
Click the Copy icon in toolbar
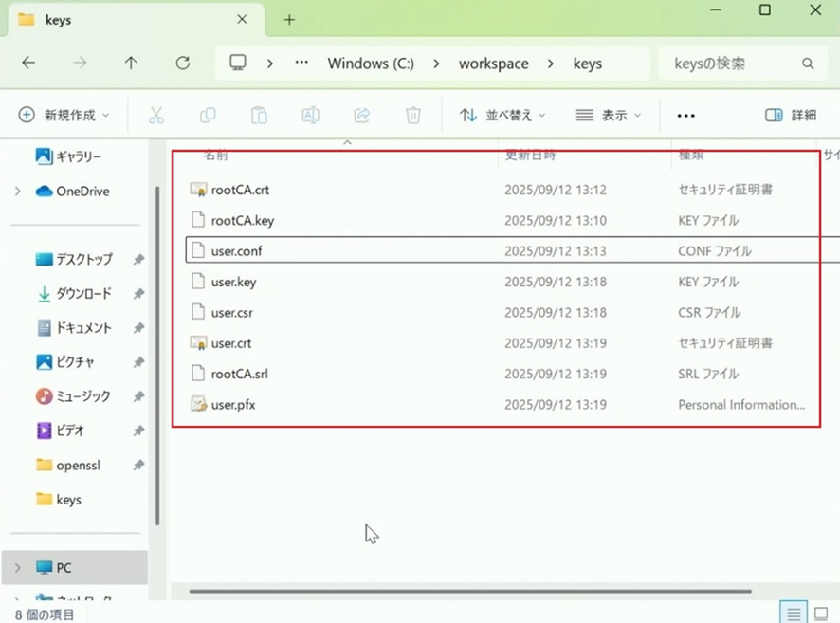(208, 115)
